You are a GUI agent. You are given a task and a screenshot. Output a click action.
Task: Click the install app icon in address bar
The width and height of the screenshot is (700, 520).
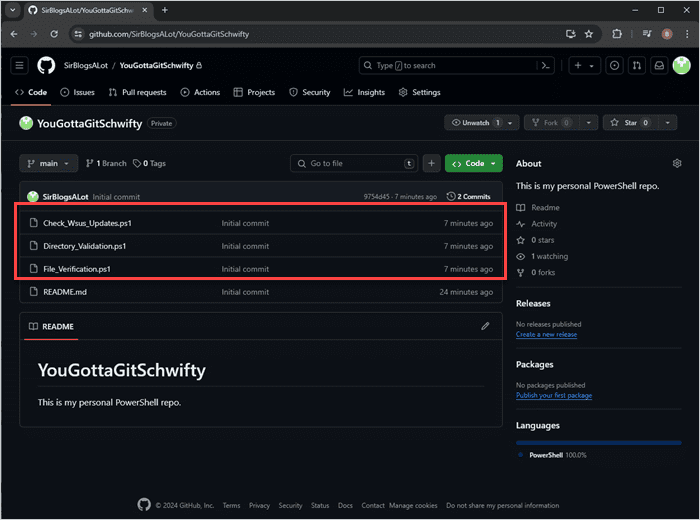pos(571,34)
